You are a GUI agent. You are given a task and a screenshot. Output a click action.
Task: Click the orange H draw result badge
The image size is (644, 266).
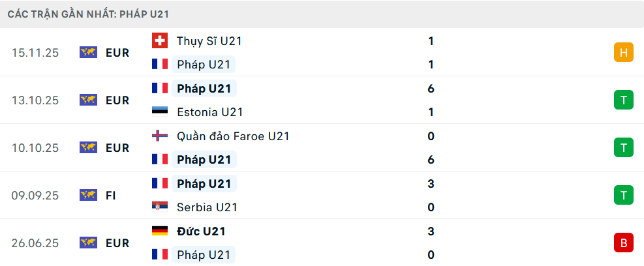click(x=624, y=53)
